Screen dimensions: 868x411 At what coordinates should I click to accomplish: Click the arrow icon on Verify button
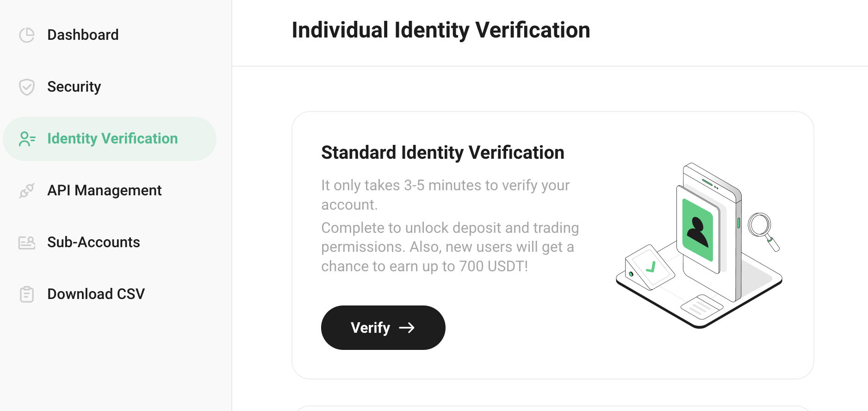click(x=407, y=328)
